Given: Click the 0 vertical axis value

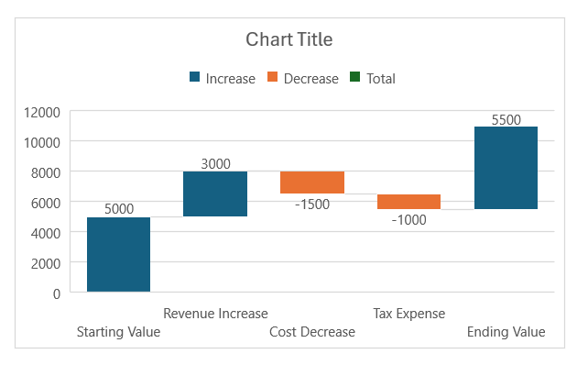Looking at the screenshot, I should (57, 293).
